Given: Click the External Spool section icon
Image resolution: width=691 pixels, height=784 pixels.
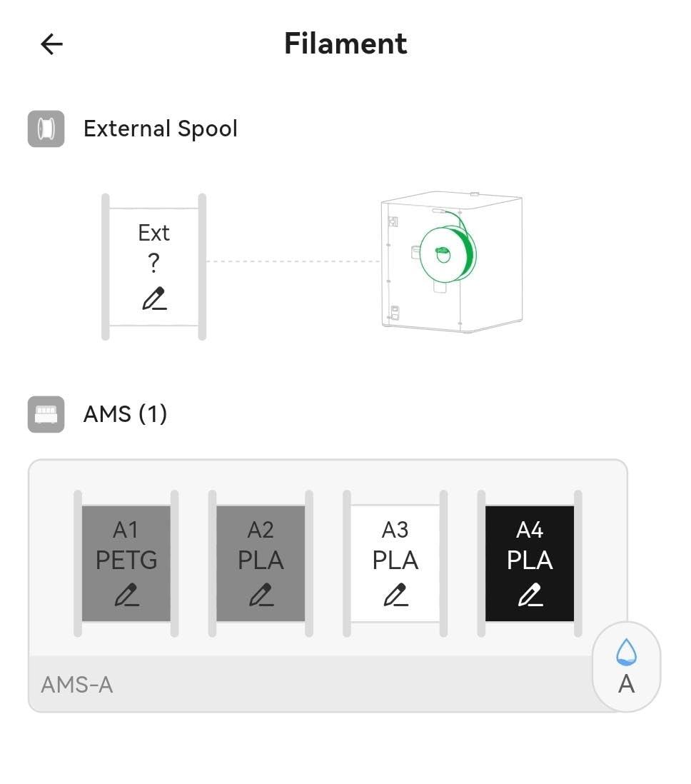Looking at the screenshot, I should tap(46, 129).
